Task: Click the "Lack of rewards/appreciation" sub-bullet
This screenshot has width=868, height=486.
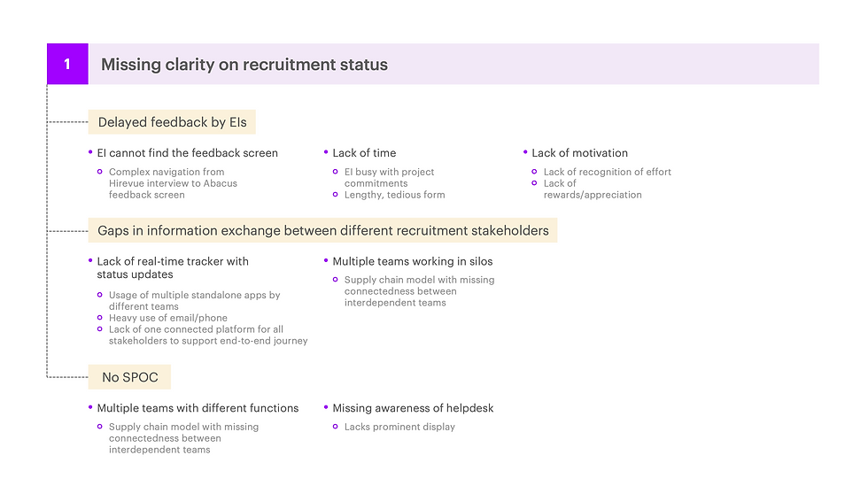Action: (x=592, y=189)
